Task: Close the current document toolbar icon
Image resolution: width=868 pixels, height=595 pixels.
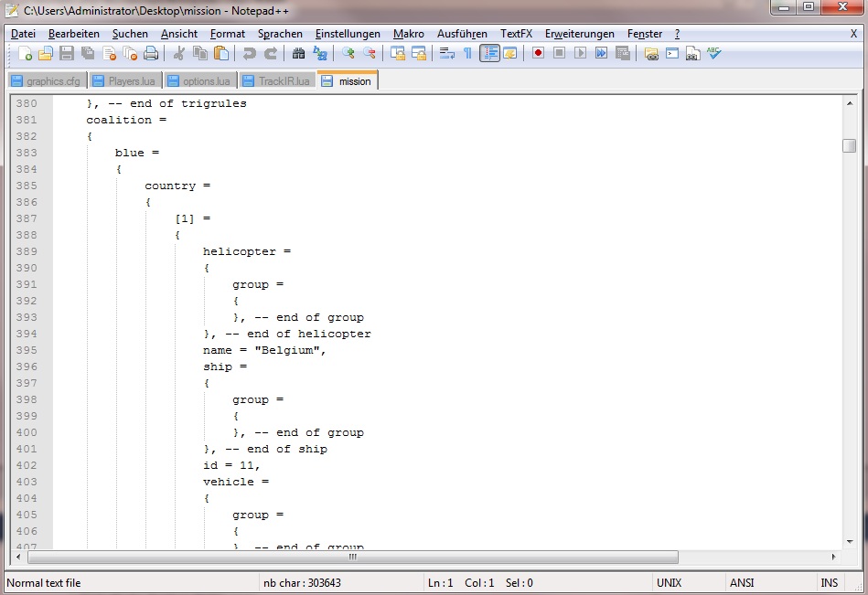Action: 109,53
